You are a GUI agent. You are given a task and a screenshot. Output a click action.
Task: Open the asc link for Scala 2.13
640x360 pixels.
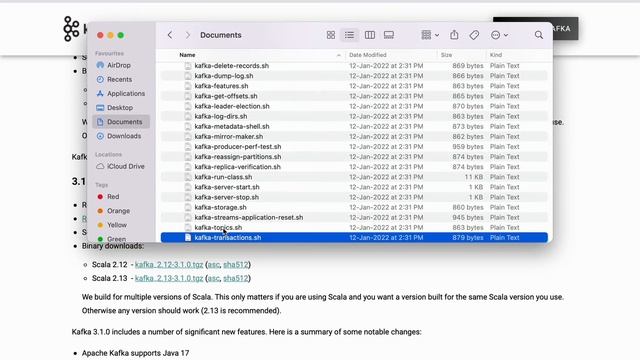[x=213, y=278]
